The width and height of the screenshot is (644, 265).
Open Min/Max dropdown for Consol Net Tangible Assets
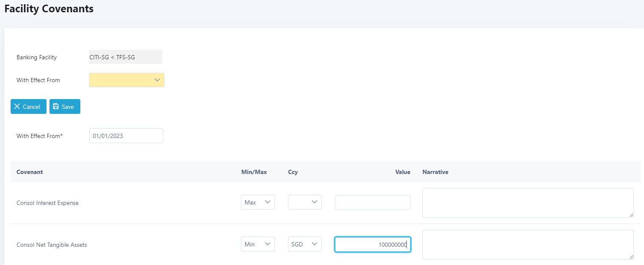[258, 244]
